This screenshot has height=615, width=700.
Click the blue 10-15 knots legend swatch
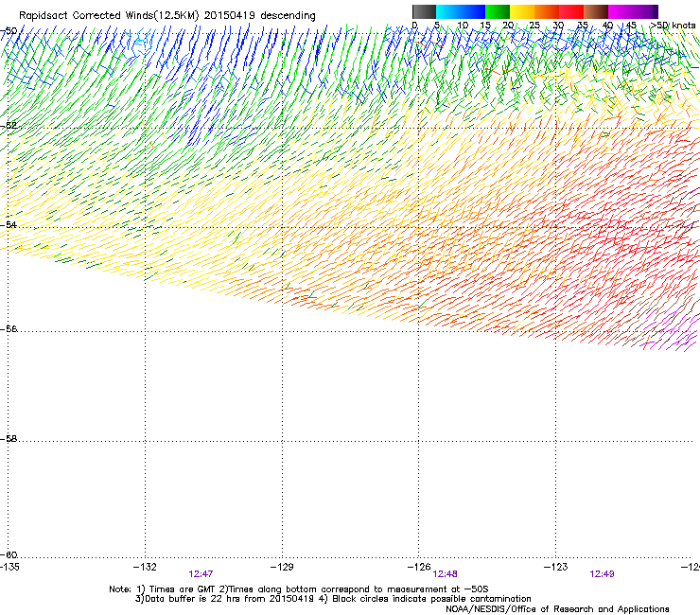[473, 11]
